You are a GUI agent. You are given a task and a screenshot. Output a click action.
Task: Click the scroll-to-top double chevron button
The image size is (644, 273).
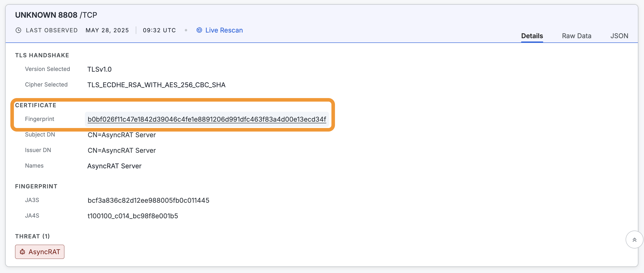tap(634, 240)
